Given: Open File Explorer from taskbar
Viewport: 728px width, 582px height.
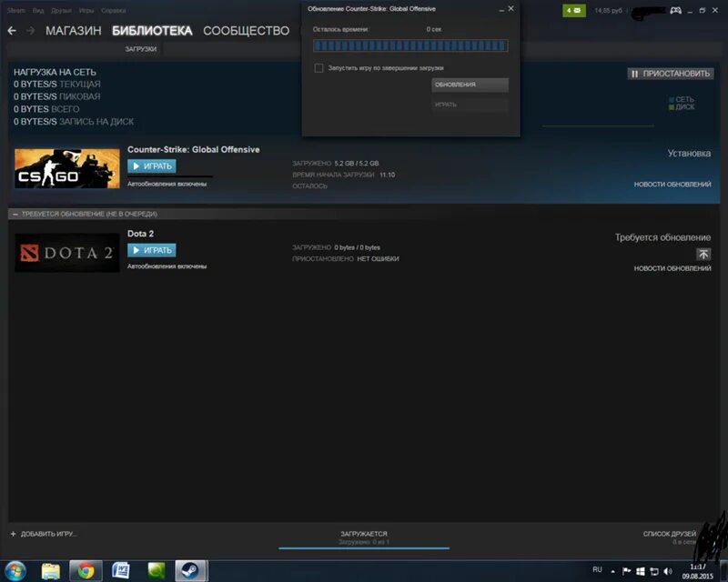Looking at the screenshot, I should click(51, 570).
